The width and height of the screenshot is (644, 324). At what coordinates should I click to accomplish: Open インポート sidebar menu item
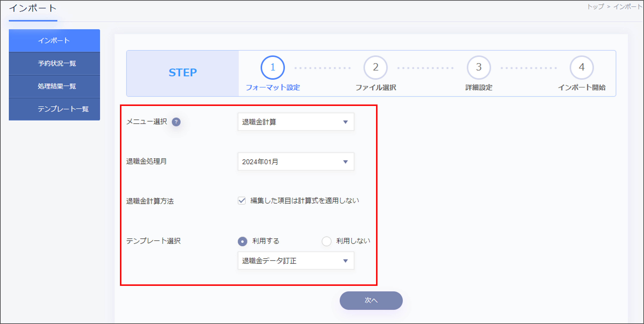click(54, 40)
